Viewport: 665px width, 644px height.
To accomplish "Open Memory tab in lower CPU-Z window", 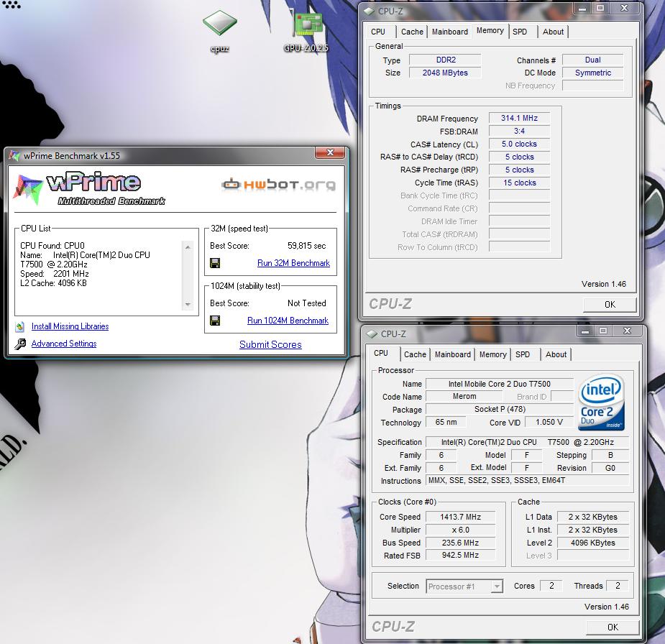I will 492,354.
